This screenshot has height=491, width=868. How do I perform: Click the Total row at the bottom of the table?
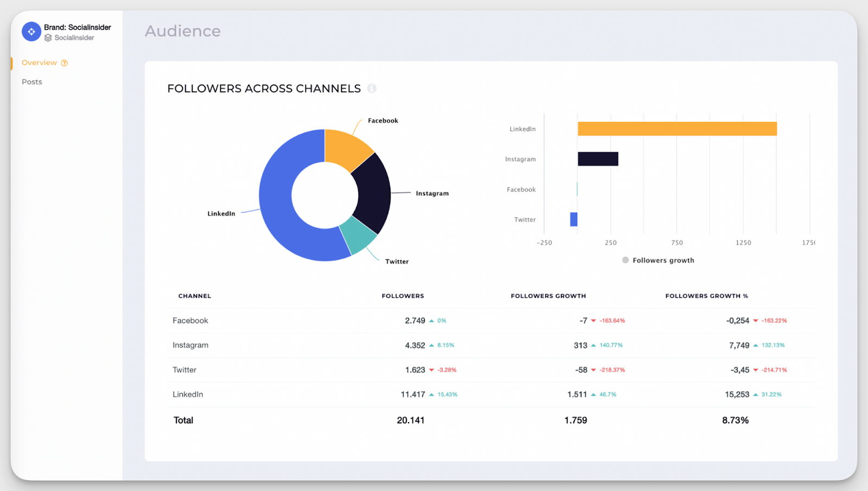(183, 420)
